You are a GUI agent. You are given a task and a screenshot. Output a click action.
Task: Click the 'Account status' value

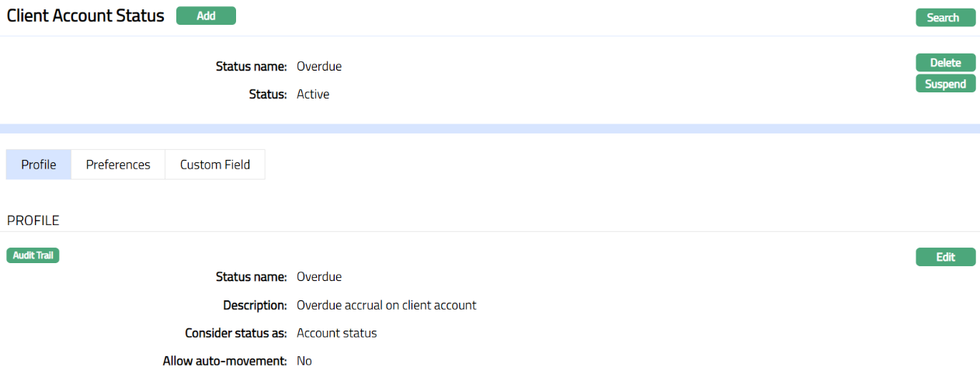337,333
